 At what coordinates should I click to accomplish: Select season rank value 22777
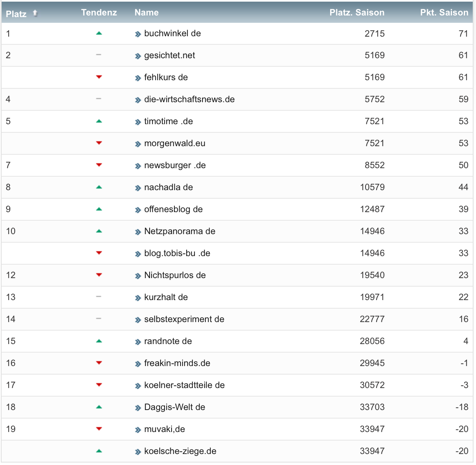coord(372,319)
